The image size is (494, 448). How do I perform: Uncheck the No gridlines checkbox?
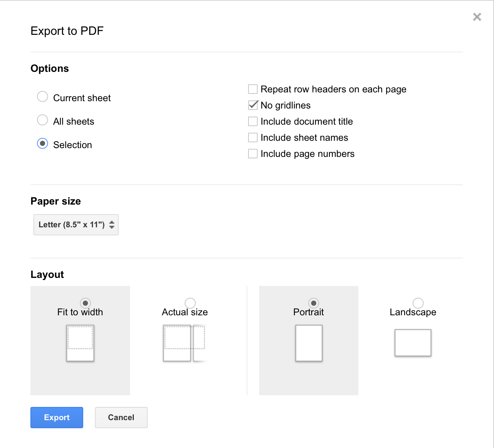(253, 105)
